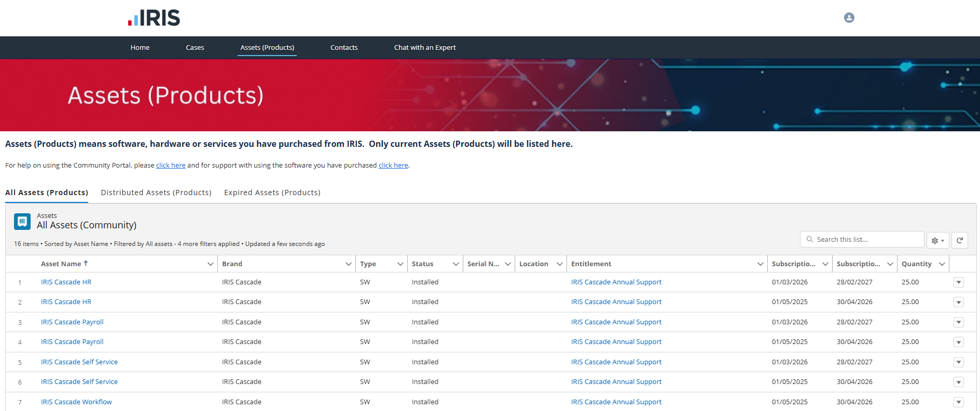Open row 6 Self Service actions menu
The image size is (980, 411).
[959, 382]
